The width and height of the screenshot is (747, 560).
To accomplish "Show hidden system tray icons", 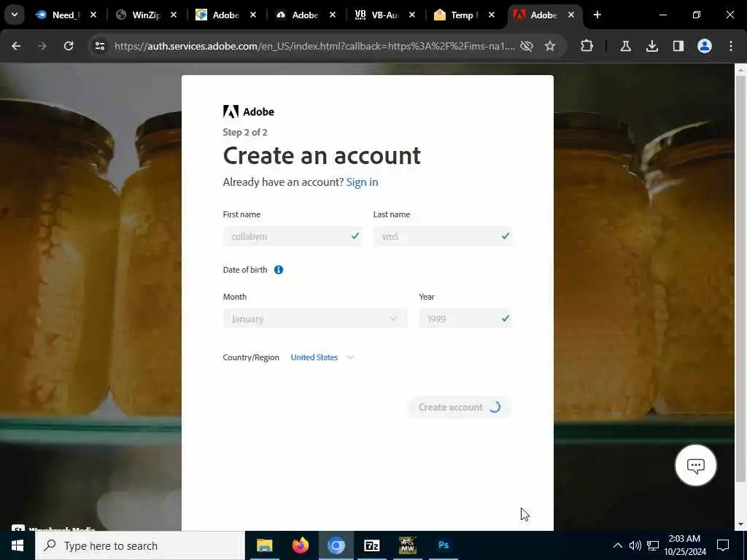I will click(617, 545).
